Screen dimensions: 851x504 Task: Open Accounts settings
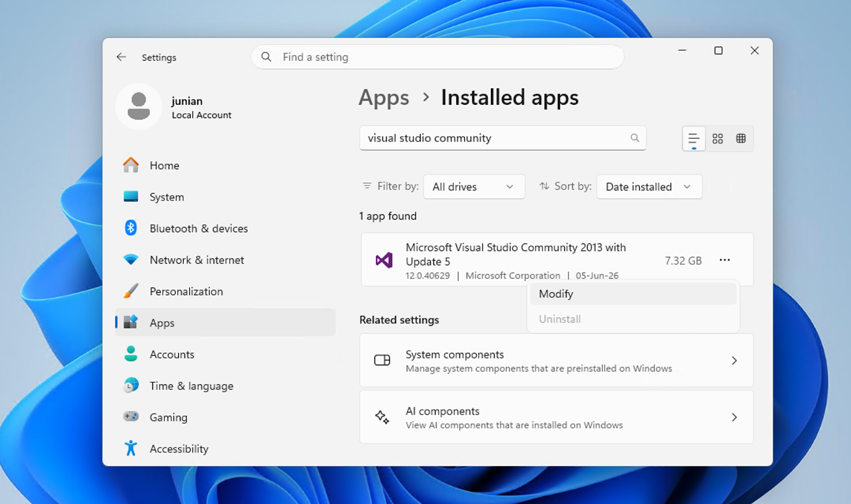[226, 354]
